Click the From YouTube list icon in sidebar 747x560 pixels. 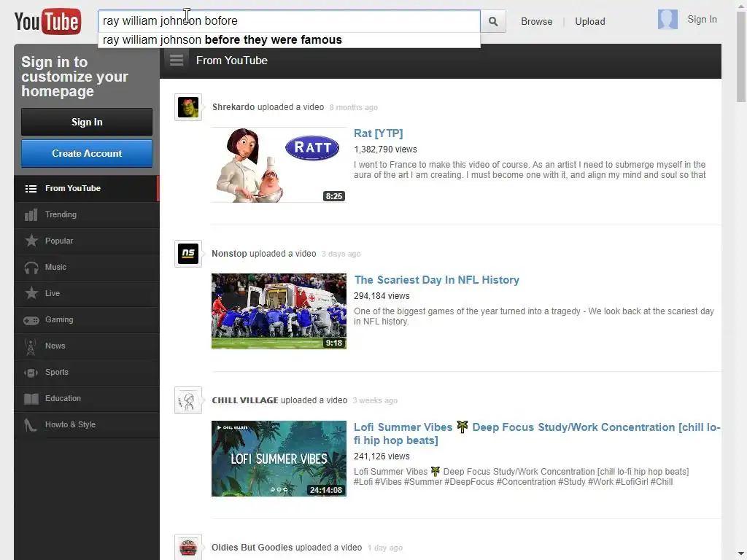tap(31, 189)
